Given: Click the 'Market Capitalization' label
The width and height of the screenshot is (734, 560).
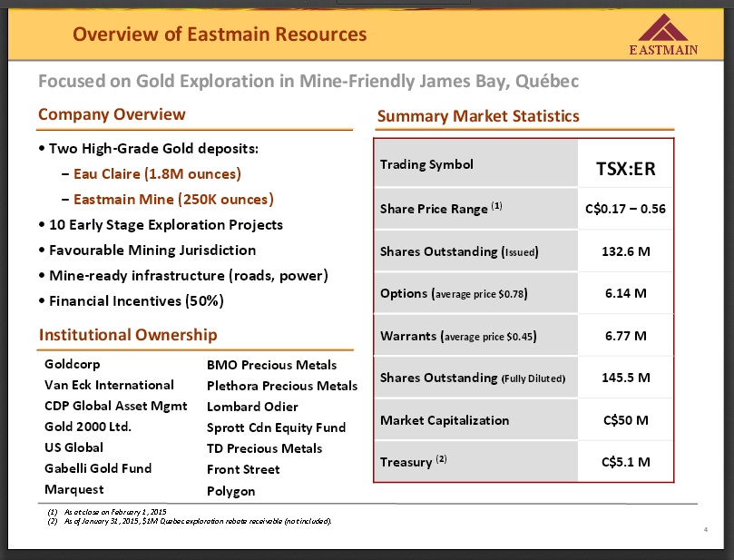Looking at the screenshot, I should 445,420.
